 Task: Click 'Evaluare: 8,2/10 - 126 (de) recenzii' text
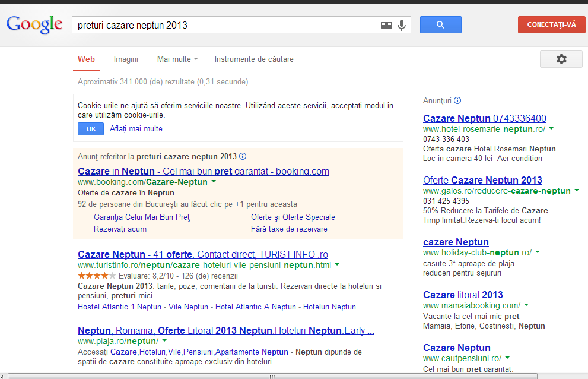pos(178,276)
